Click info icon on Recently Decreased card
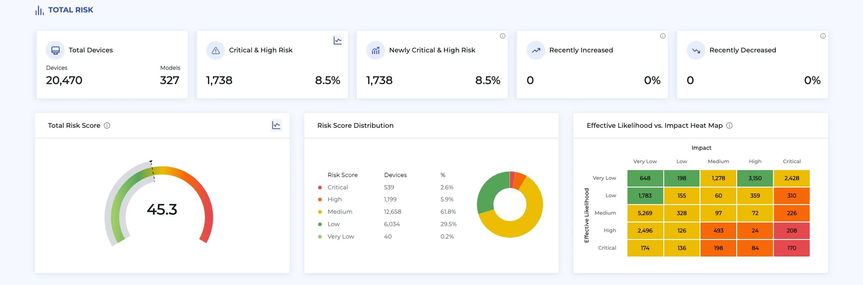Image resolution: width=868 pixels, height=285 pixels. [x=823, y=36]
